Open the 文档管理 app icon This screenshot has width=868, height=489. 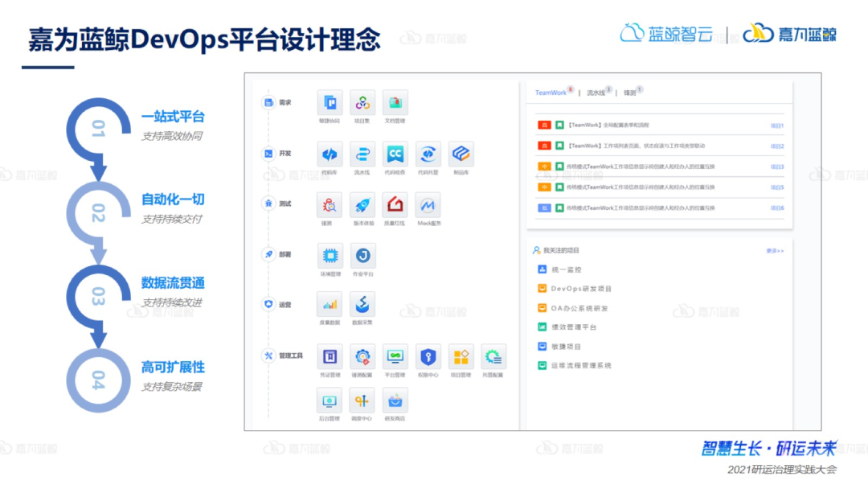pos(395,103)
